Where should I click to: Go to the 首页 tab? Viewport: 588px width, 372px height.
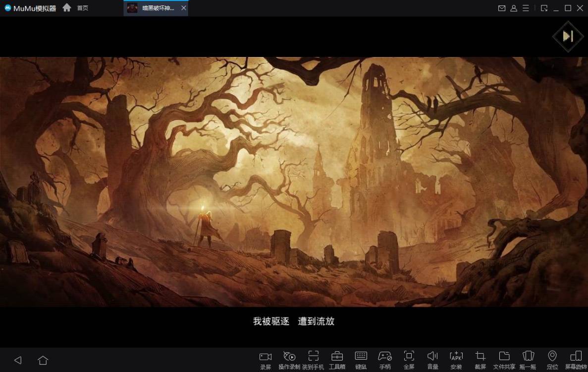coord(83,8)
